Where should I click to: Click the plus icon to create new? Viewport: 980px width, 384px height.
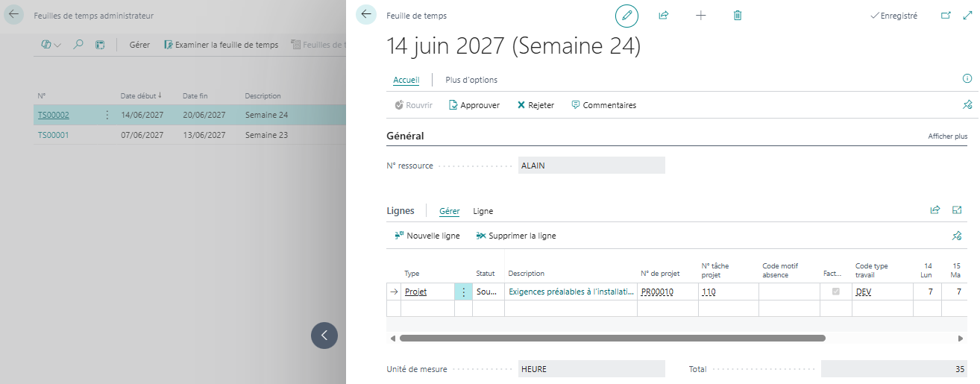click(x=700, y=15)
